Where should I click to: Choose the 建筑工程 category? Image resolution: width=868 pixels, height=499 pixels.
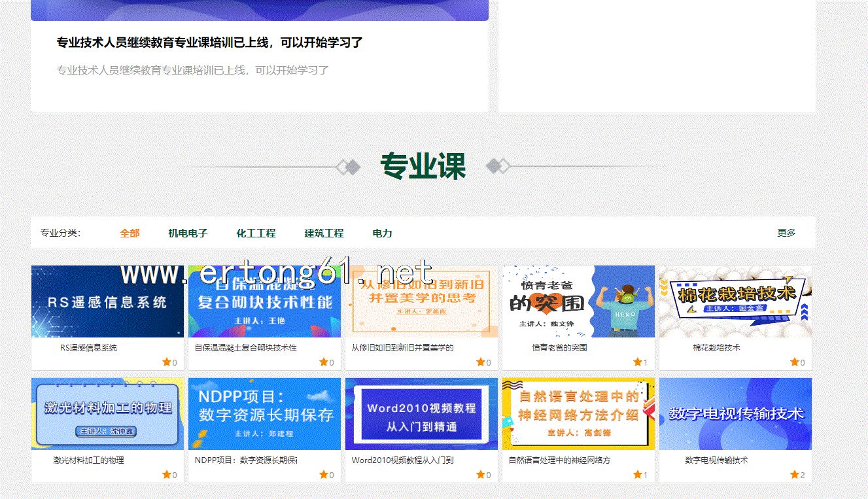[324, 233]
